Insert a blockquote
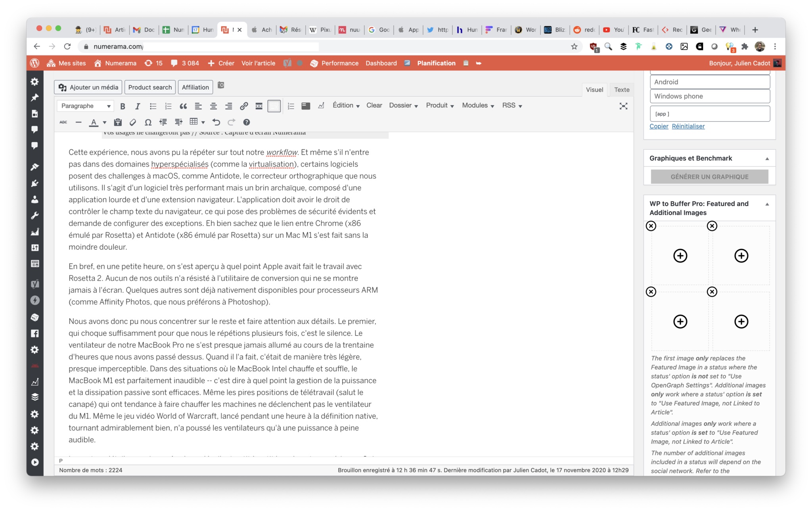812x511 pixels. click(x=183, y=106)
